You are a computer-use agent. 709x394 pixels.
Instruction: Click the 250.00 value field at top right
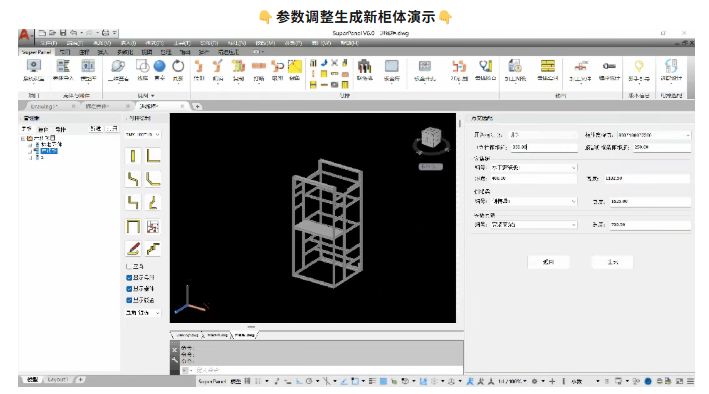pos(662,147)
